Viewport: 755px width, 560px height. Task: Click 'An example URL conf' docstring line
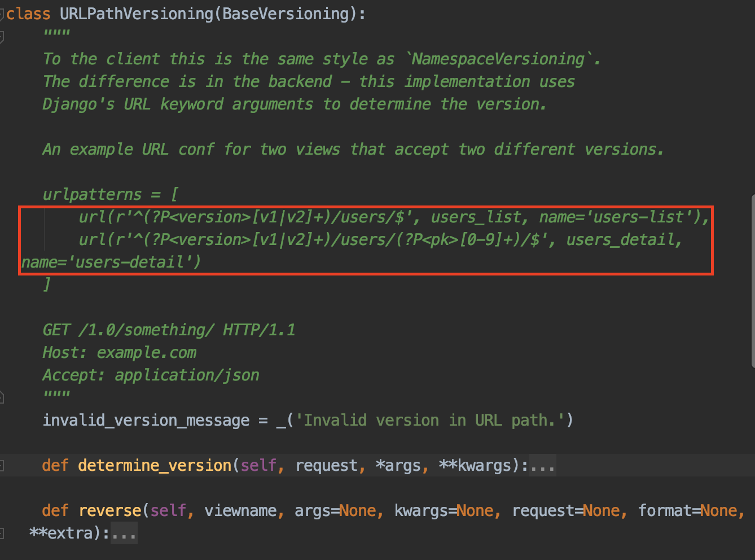coord(353,150)
